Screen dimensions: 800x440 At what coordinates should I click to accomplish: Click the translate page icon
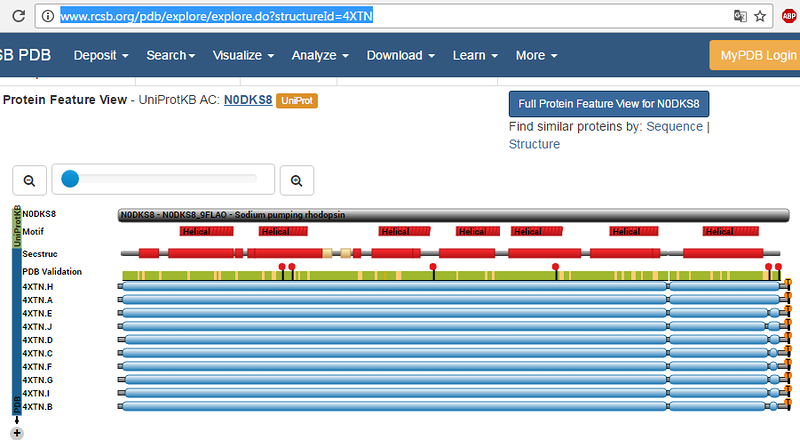(739, 17)
